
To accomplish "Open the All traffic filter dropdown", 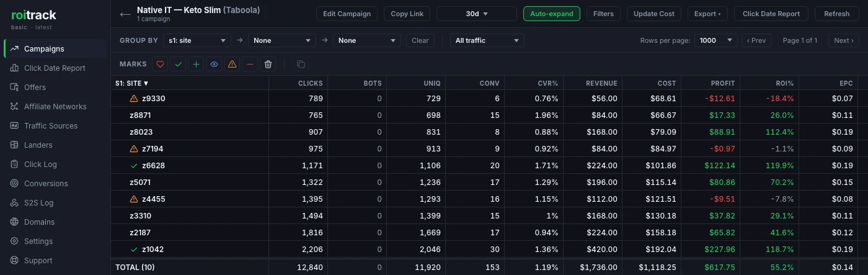I will [x=487, y=40].
